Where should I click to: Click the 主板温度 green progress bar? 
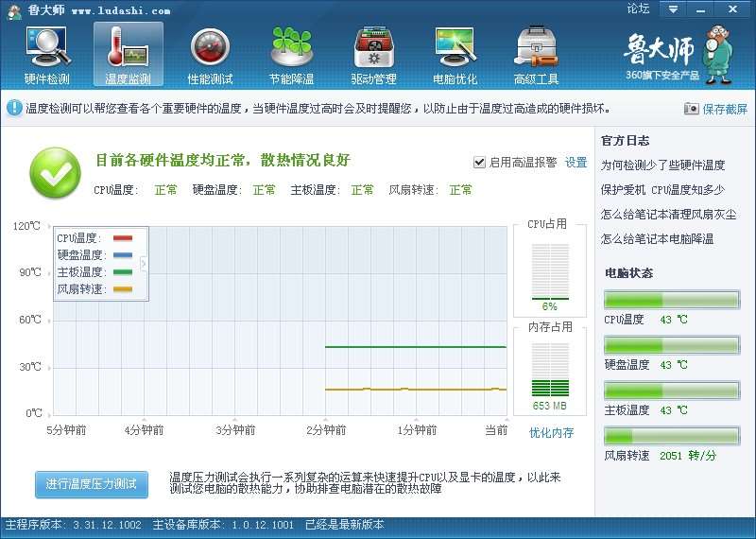click(x=672, y=391)
